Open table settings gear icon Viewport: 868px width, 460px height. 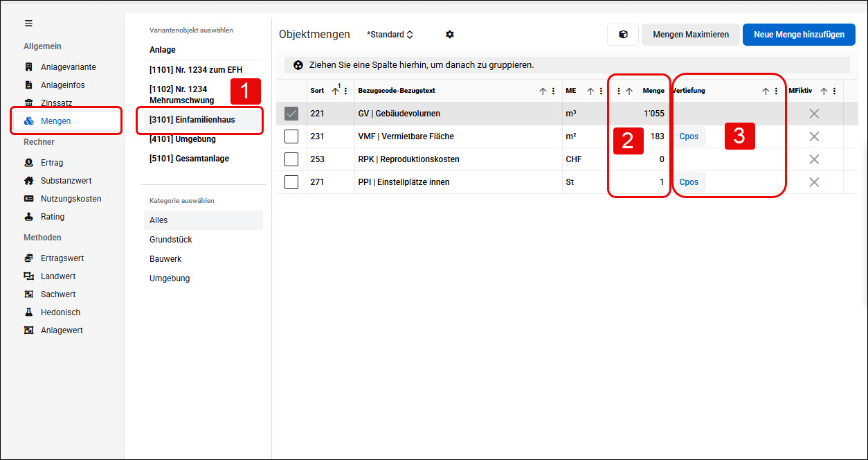click(x=450, y=35)
